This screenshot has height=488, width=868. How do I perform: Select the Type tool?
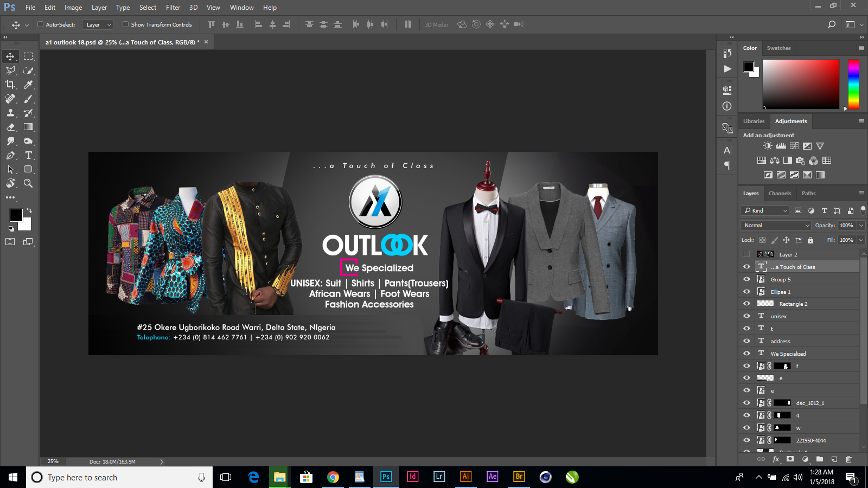pos(28,155)
